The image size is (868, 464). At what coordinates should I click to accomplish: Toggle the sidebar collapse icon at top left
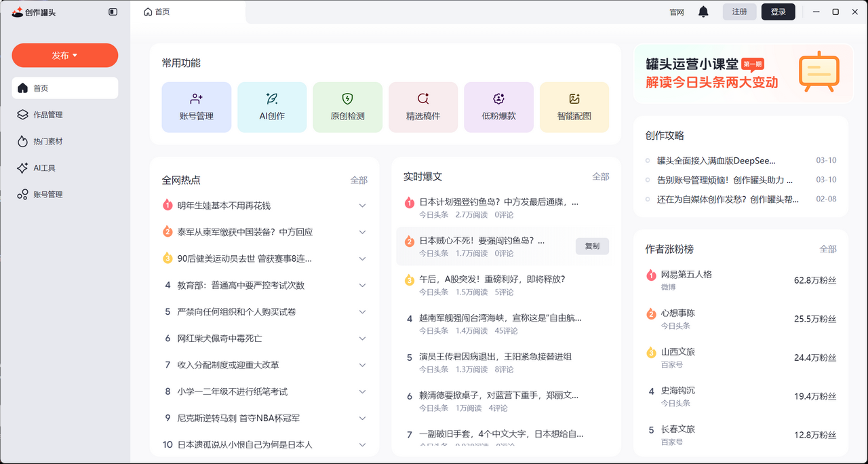[113, 12]
